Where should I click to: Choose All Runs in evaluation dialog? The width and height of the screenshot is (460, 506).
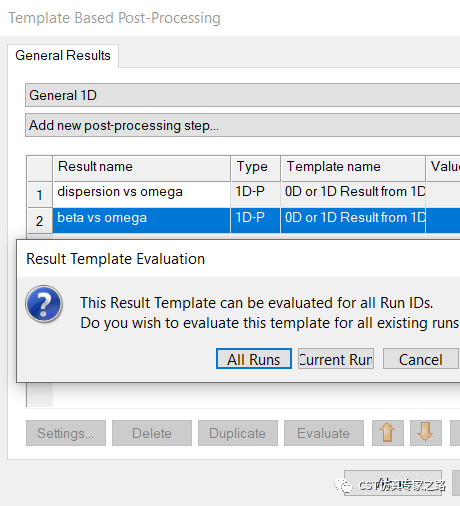pyautogui.click(x=254, y=359)
